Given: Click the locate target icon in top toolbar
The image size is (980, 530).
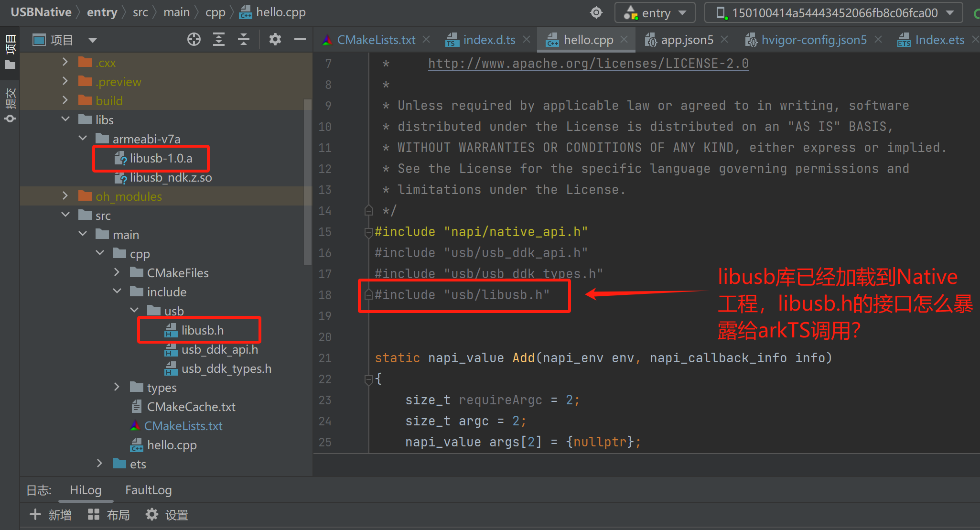Looking at the screenshot, I should coord(596,12).
